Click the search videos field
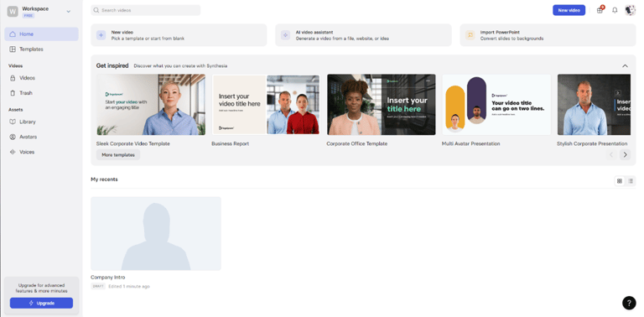 click(145, 10)
